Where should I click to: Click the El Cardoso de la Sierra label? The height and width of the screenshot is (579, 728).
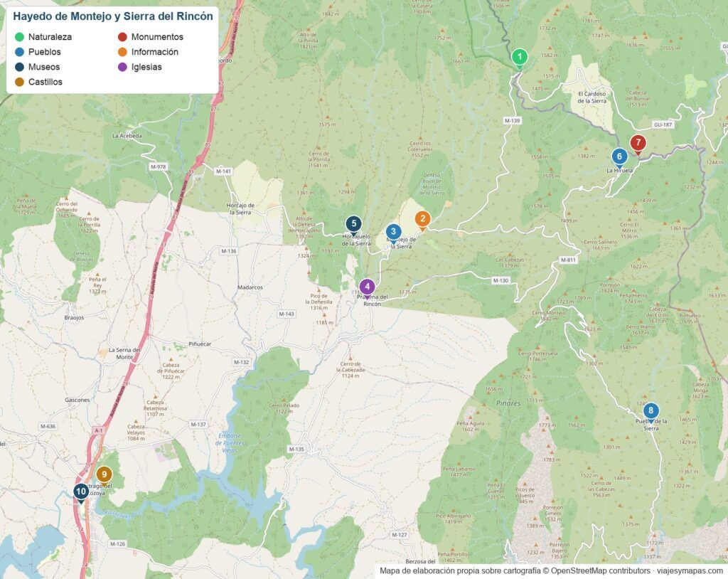click(x=592, y=97)
